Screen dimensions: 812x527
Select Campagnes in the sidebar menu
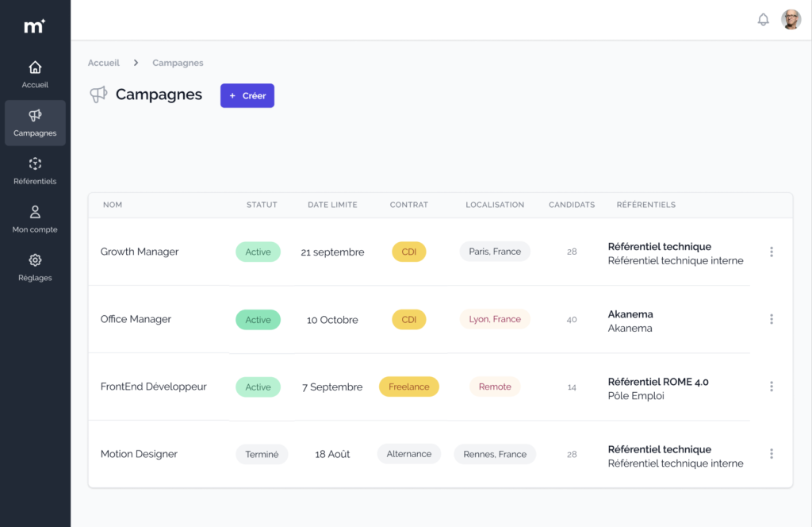pyautogui.click(x=35, y=123)
